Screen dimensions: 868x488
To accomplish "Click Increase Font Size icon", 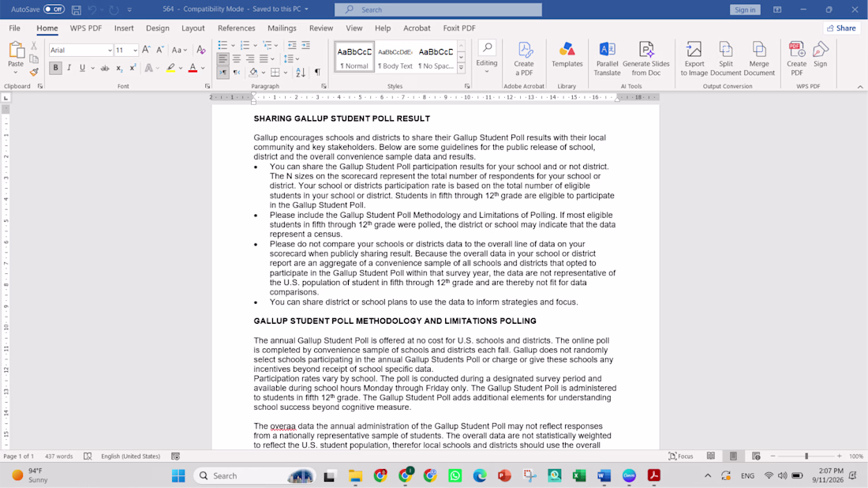I will coord(146,50).
